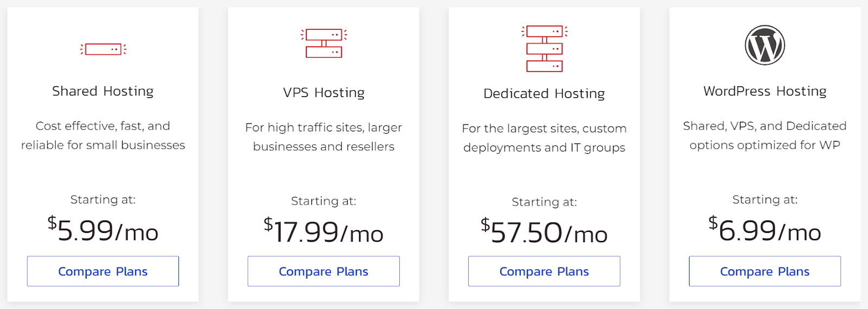Click the $57.50/mo price
Image resolution: width=868 pixels, height=309 pixels.
coord(544,232)
